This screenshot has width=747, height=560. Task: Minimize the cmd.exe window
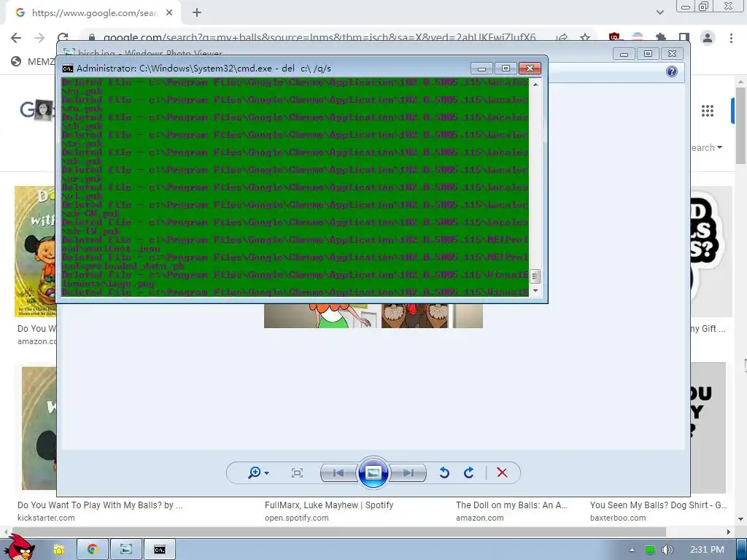pos(481,69)
